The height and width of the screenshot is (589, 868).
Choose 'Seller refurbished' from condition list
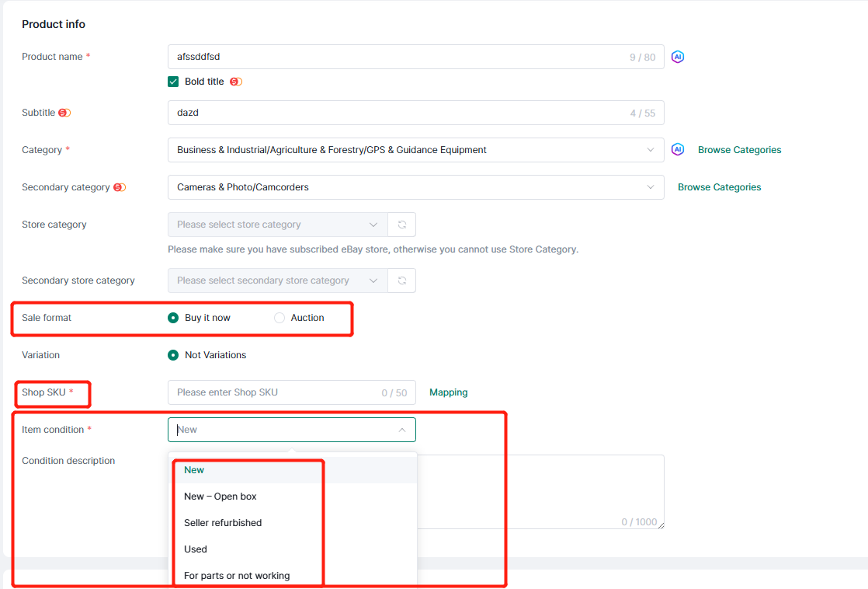pyautogui.click(x=223, y=523)
